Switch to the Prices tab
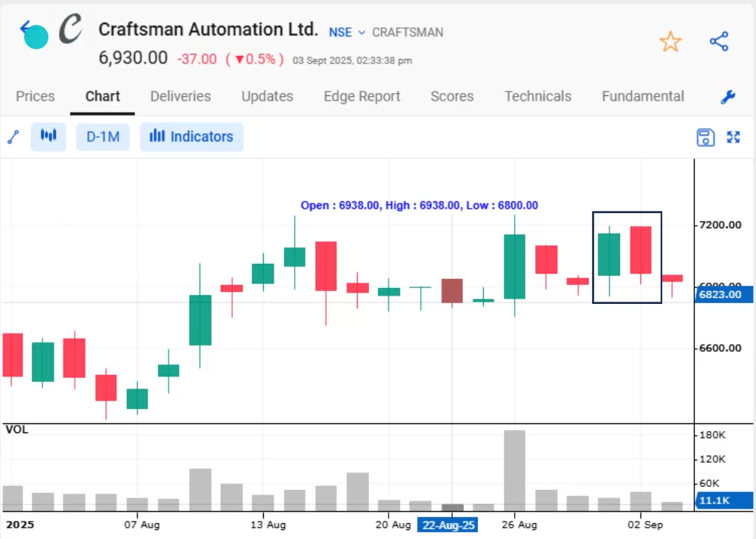The width and height of the screenshot is (756, 539). 36,97
